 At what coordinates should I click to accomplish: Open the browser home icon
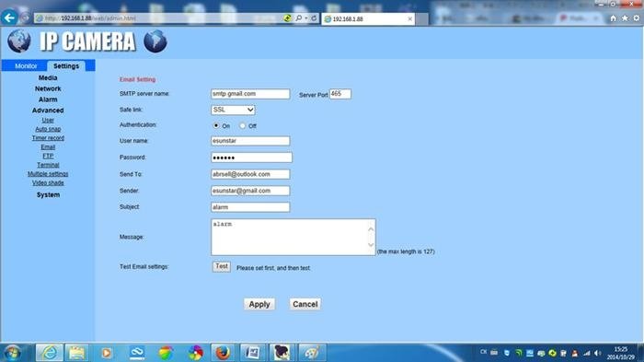point(614,18)
